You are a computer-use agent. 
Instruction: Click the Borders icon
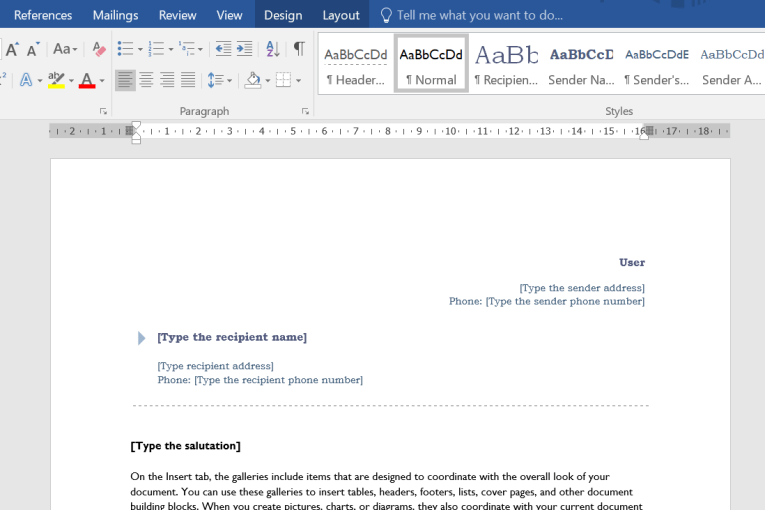pos(283,80)
